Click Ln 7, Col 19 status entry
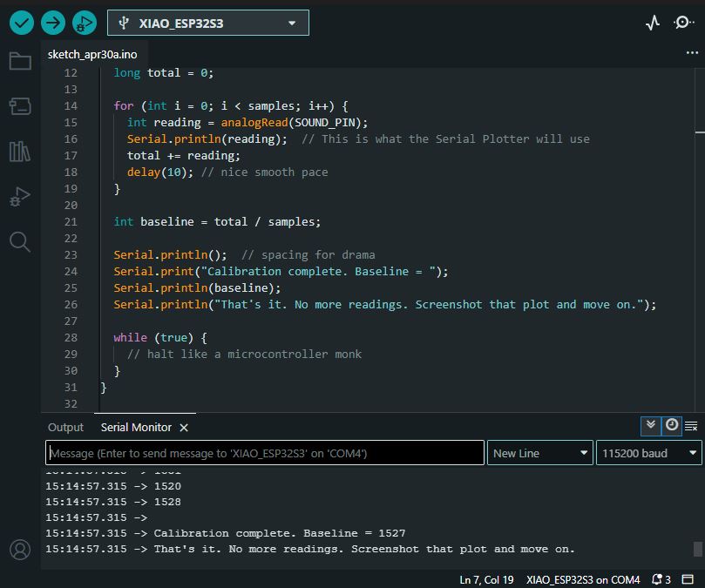 [x=486, y=579]
